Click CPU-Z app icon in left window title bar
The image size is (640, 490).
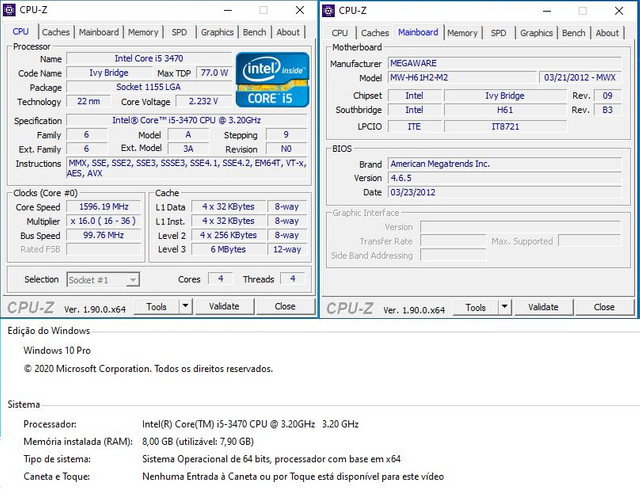coord(9,10)
